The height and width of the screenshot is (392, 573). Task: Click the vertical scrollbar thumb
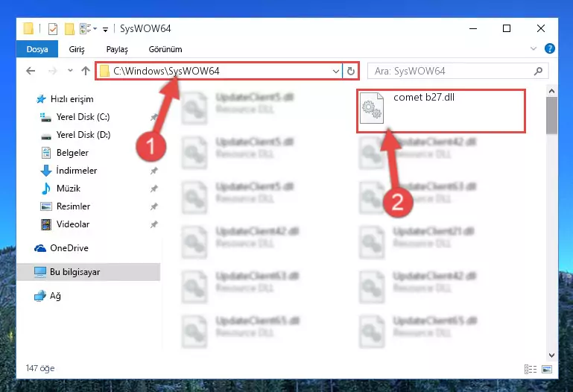[552, 116]
